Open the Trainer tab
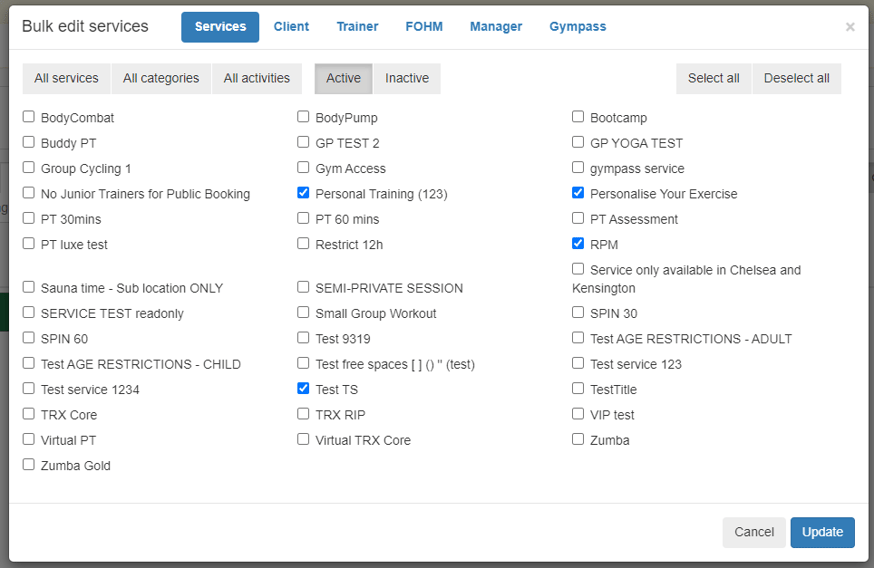 tap(357, 27)
